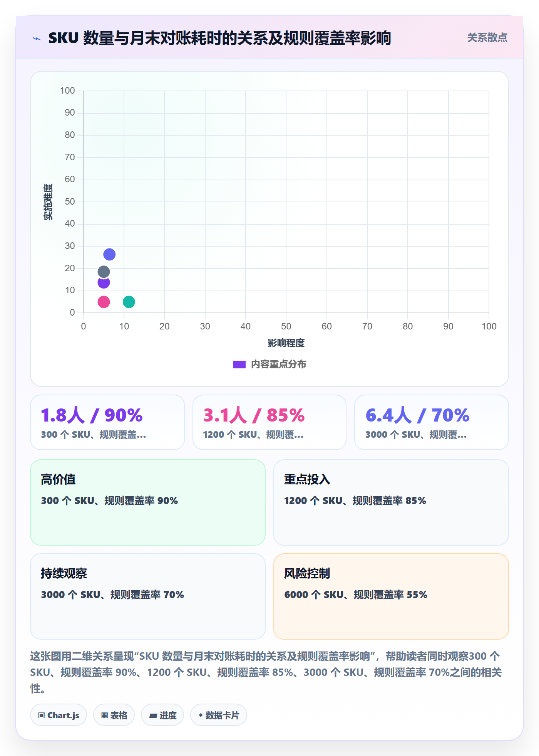Open the 1.8人 / 90% stat card
The height and width of the screenshot is (756, 539).
point(107,422)
